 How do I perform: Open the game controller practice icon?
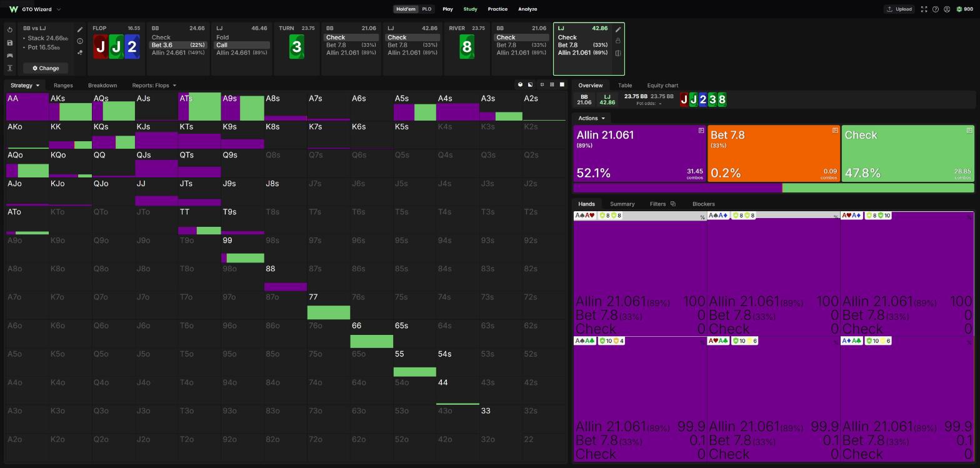point(10,56)
